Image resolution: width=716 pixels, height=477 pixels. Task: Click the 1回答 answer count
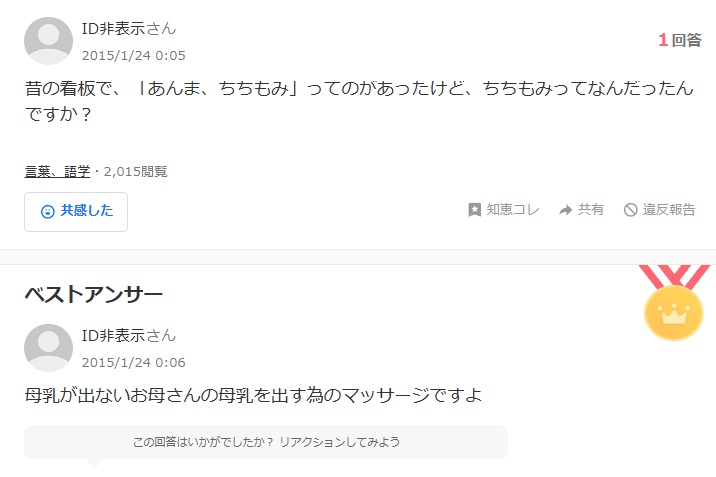(680, 40)
